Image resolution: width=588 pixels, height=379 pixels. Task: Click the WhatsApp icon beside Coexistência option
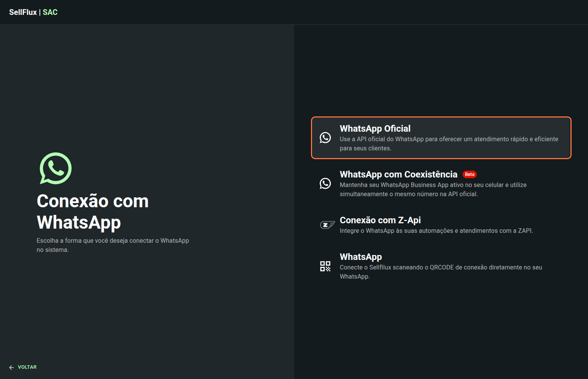(325, 183)
